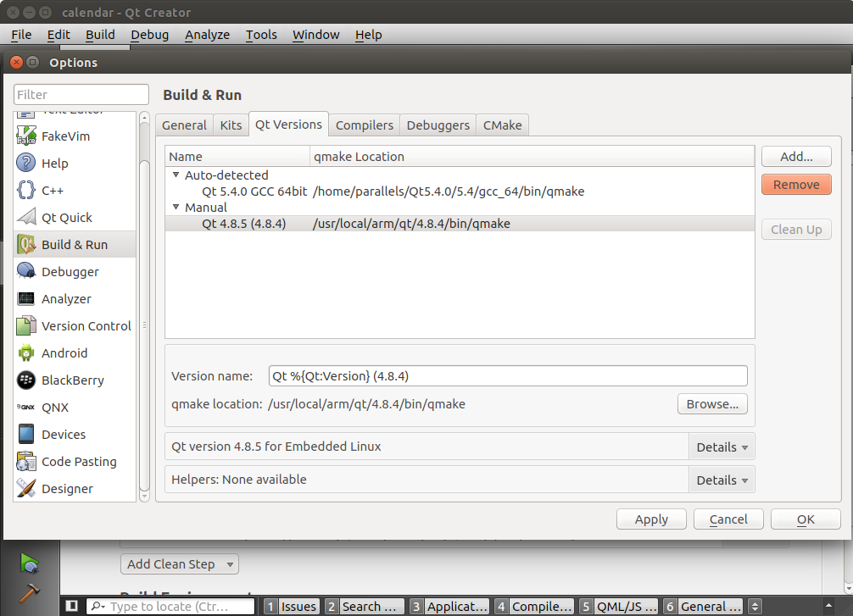The height and width of the screenshot is (616, 853).
Task: Click the status bar up arrow
Action: click(828, 605)
